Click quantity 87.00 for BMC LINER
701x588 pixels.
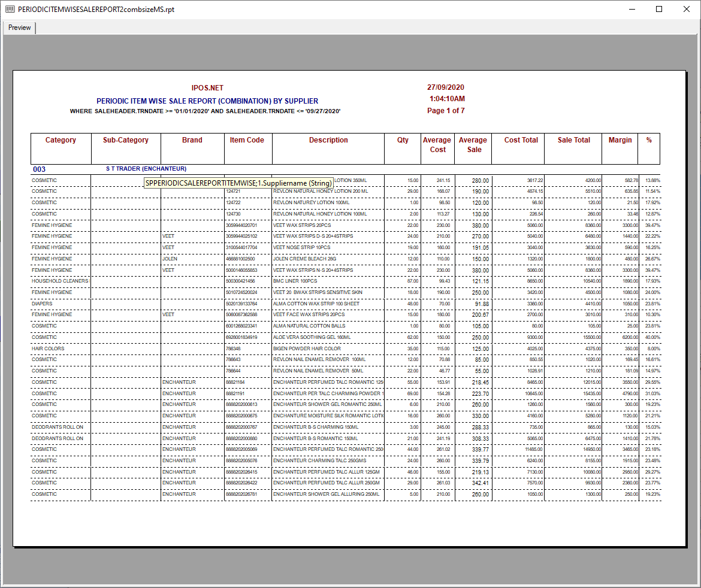tap(413, 281)
